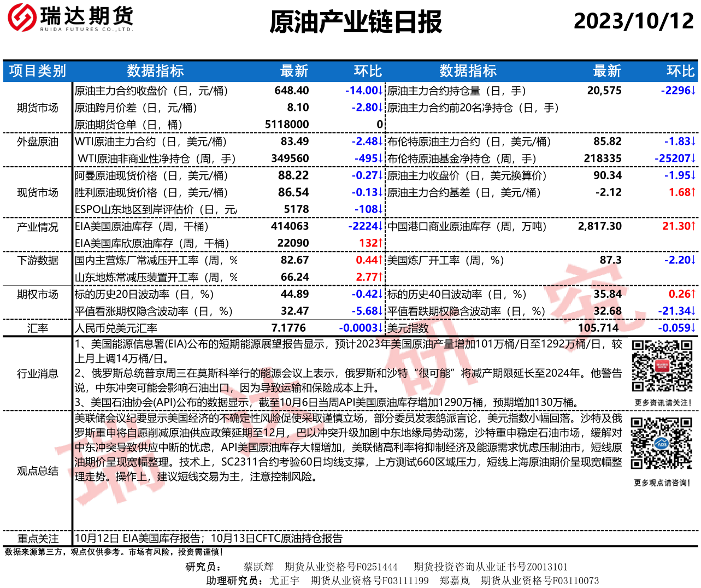Click the QR code above 更多资讯请关注
701x588 pixels.
click(x=662, y=366)
